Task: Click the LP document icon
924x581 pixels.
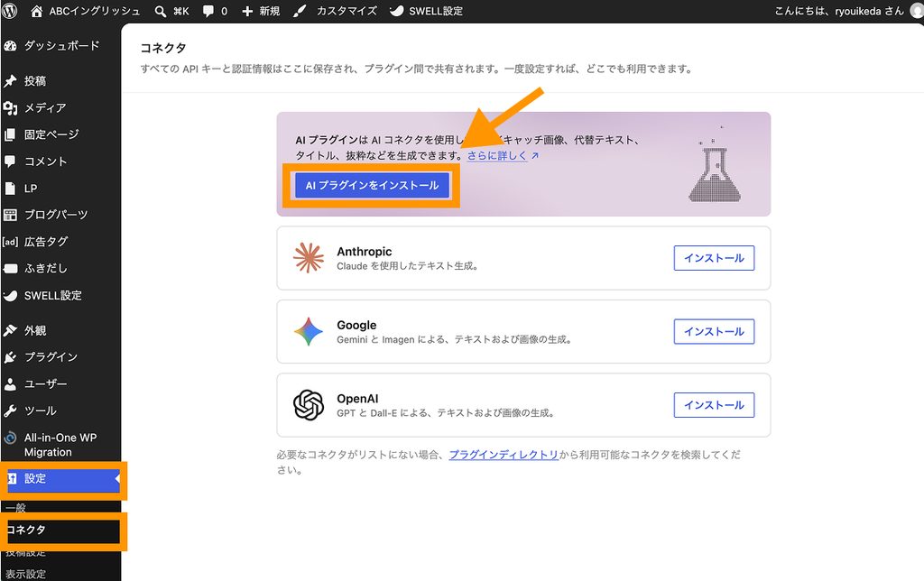Action: [x=10, y=189]
